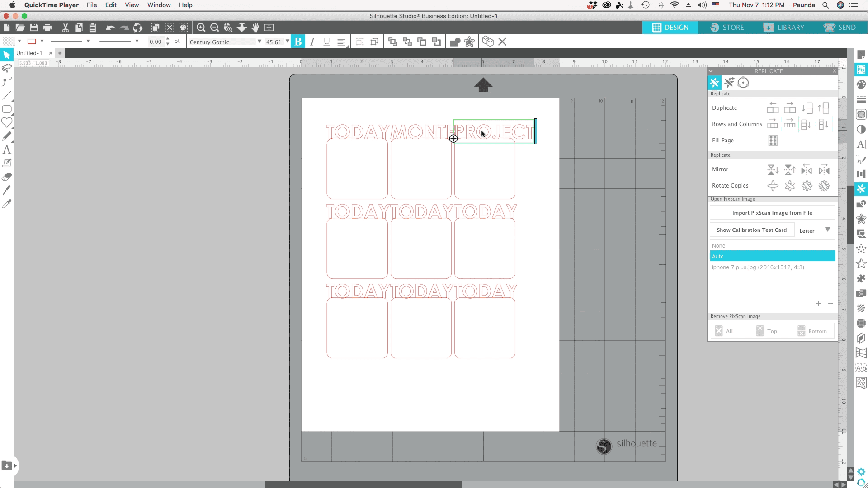This screenshot has width=868, height=488.
Task: Click Show Calibration Test Card
Action: (751, 230)
